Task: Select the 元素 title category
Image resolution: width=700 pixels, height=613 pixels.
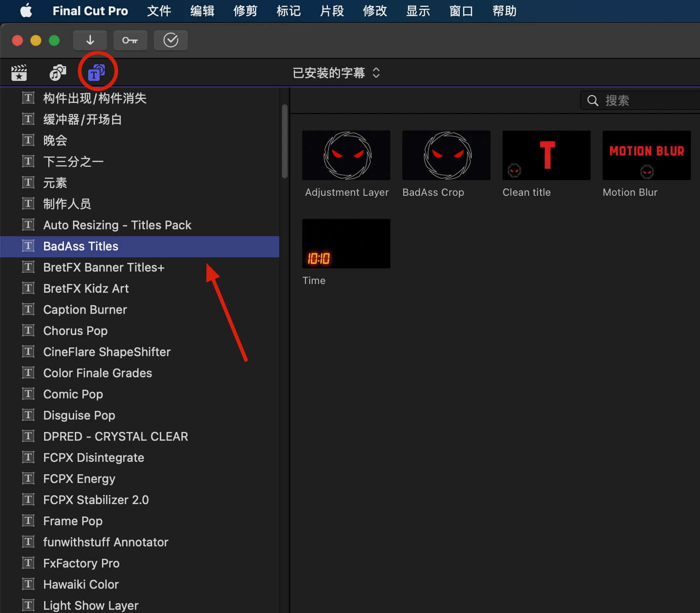Action: click(140, 182)
